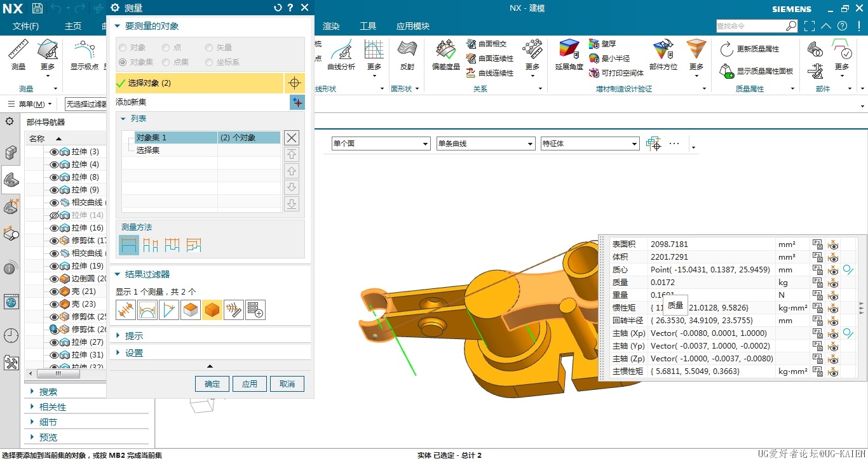Toggle eye icon in the 体积 result row
Viewport: 868px width, 461px height.
coord(833,257)
